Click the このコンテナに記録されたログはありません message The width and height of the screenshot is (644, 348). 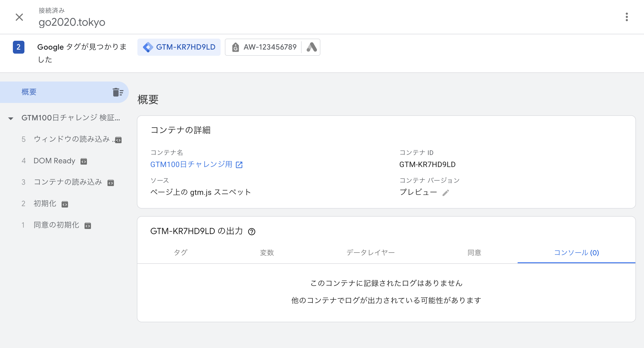386,283
